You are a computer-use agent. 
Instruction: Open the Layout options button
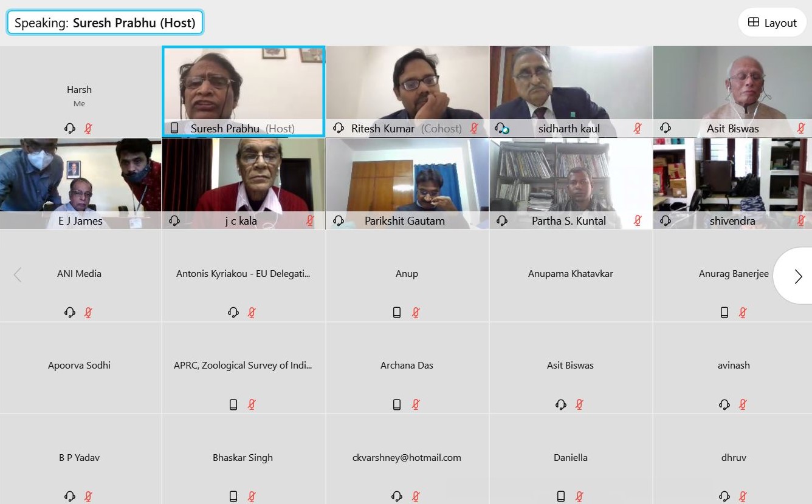[772, 22]
